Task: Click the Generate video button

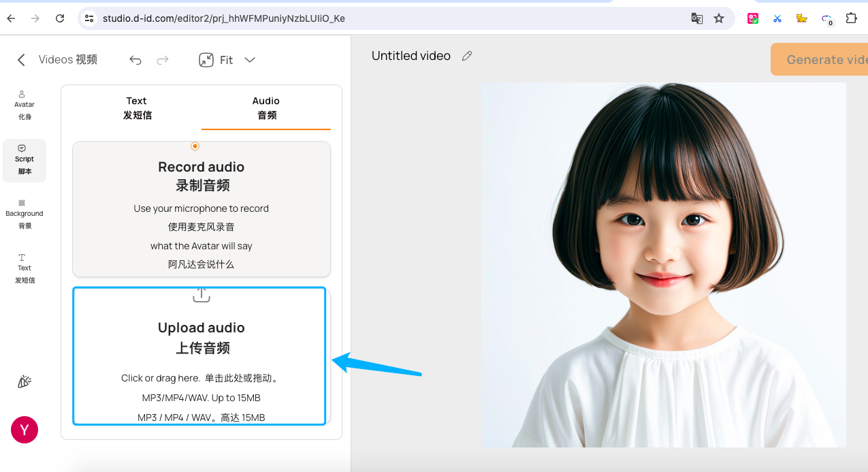Action: [x=820, y=59]
